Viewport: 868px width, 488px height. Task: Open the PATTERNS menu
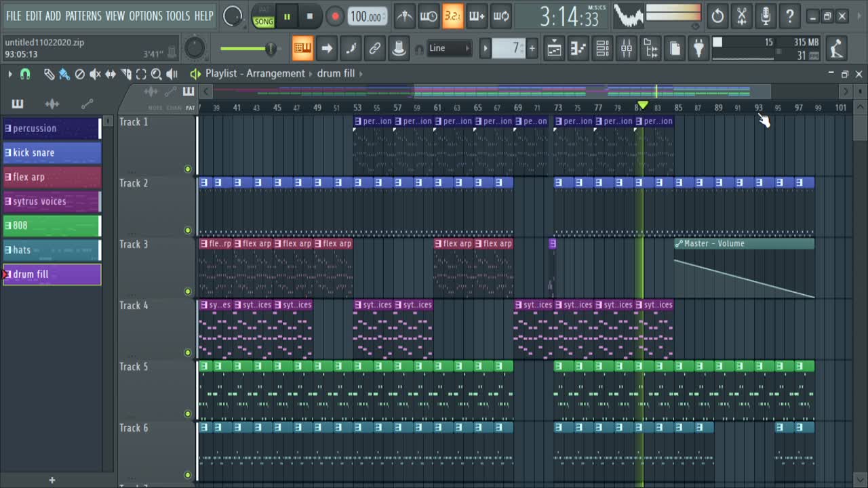[x=83, y=16]
